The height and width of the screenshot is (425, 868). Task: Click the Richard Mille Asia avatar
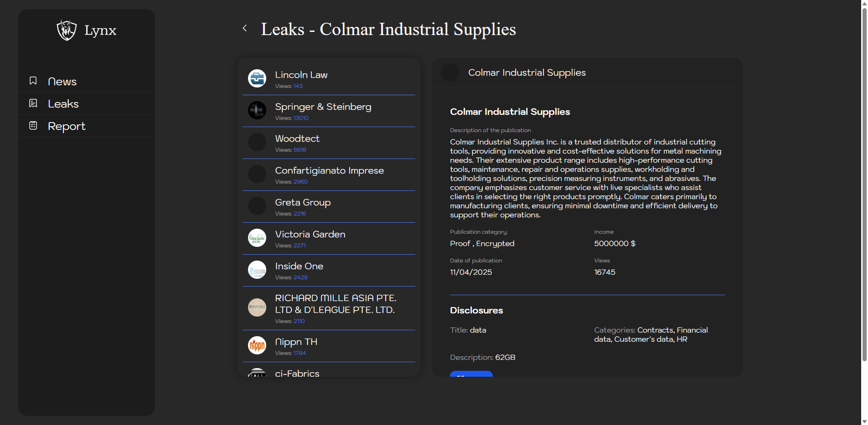pos(257,307)
